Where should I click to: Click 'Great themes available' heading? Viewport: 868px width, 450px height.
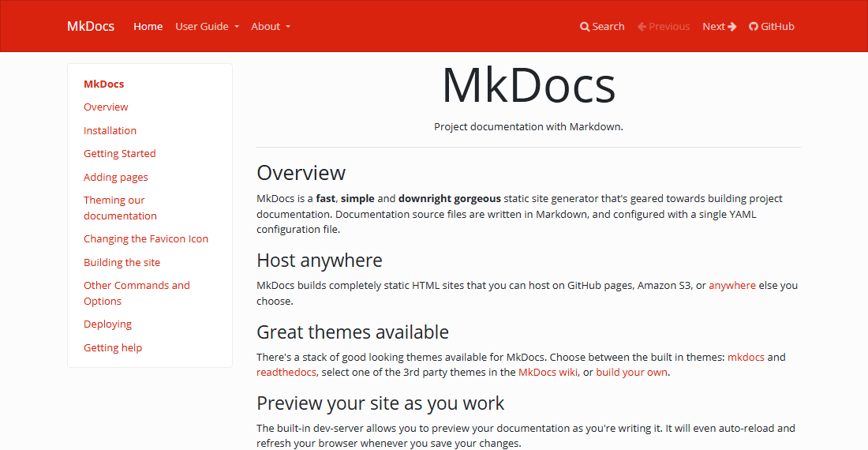[353, 332]
